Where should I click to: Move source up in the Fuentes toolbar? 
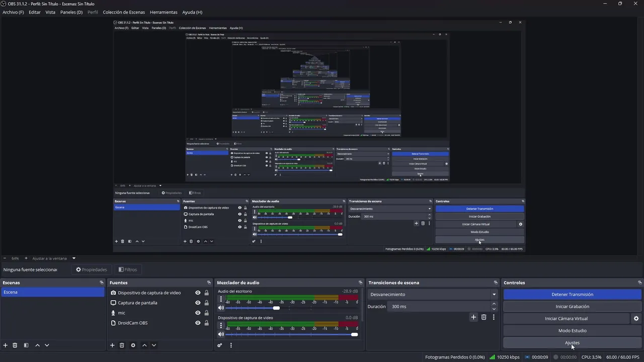[x=144, y=345]
